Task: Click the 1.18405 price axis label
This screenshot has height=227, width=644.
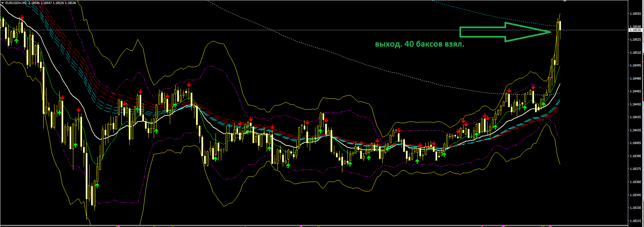Action: 635,143
